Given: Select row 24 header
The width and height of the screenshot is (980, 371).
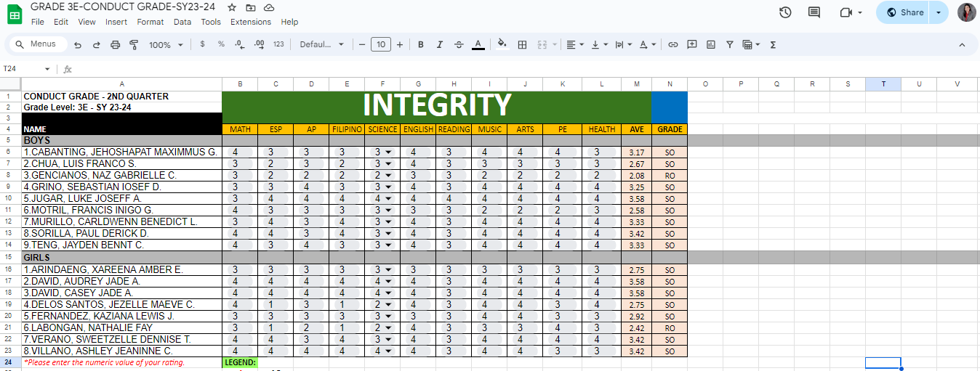Looking at the screenshot, I should (x=10, y=362).
